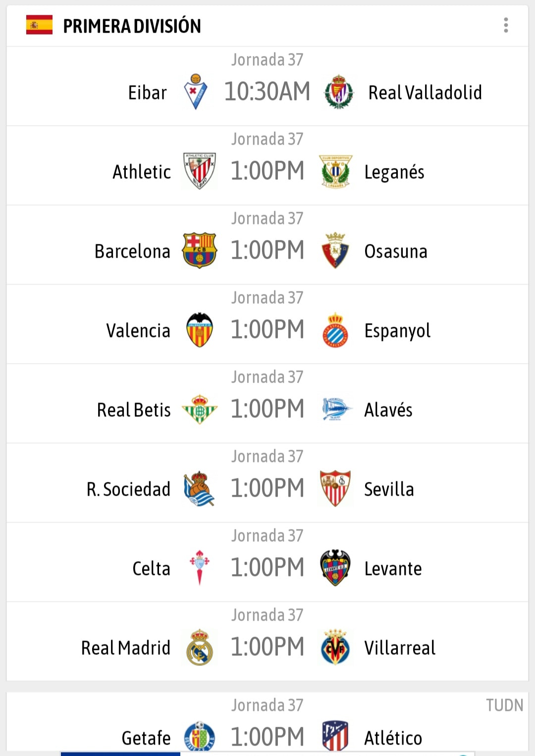The image size is (535, 756).
Task: Open the Getafe team name
Action: tap(146, 738)
